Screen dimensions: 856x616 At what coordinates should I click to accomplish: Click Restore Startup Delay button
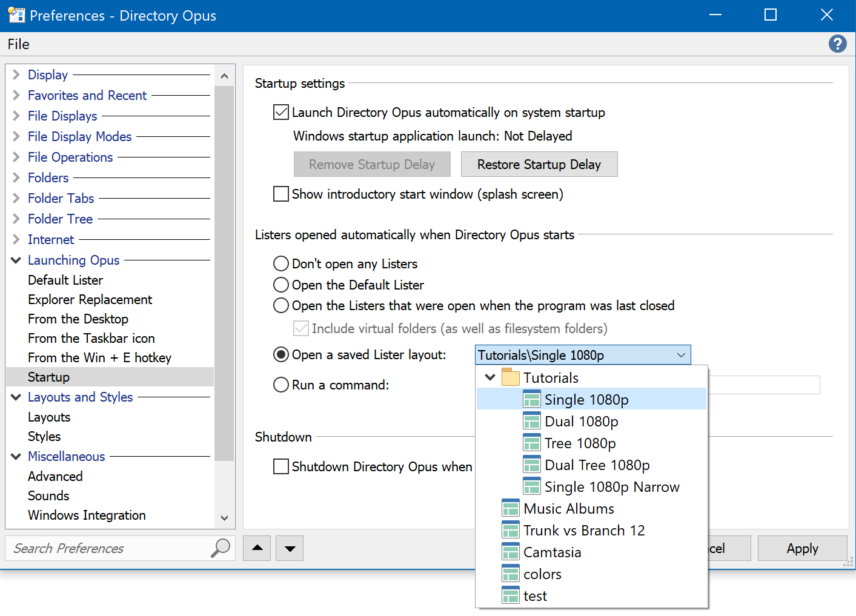[539, 164]
